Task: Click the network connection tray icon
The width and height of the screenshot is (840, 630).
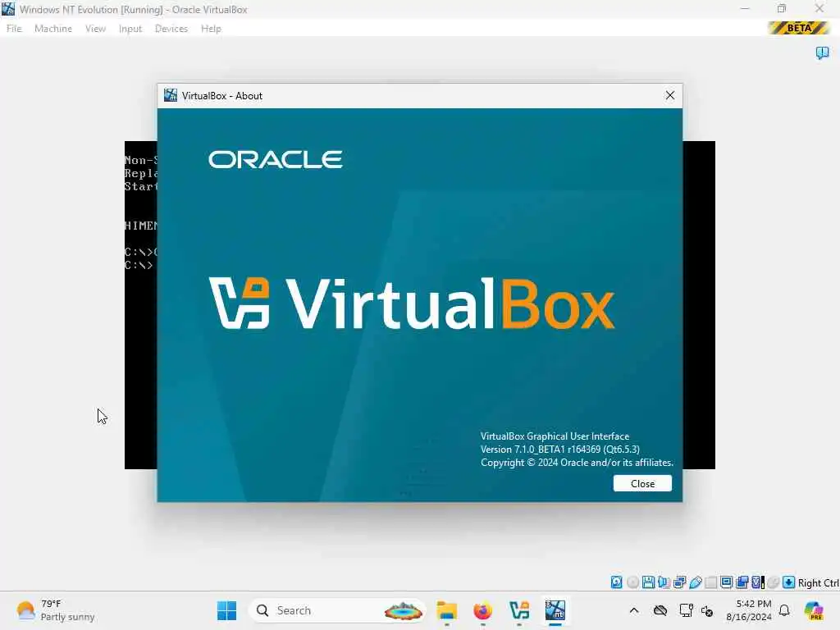Action: pos(686,610)
